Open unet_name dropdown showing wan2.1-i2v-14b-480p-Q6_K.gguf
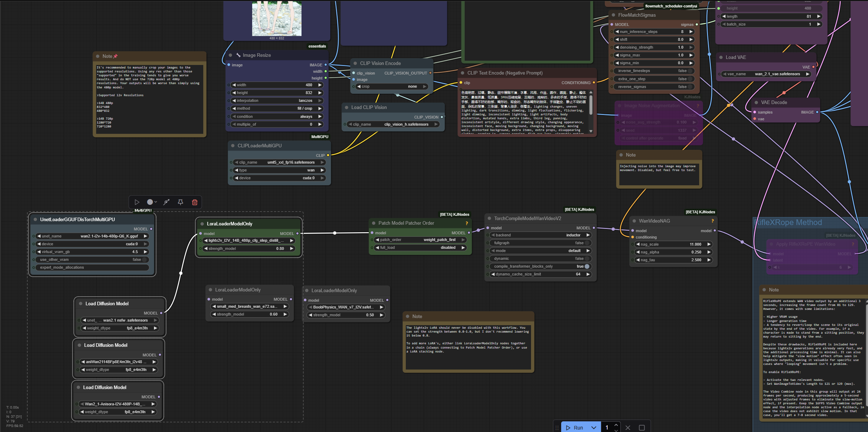This screenshot has width=868, height=432. point(92,236)
